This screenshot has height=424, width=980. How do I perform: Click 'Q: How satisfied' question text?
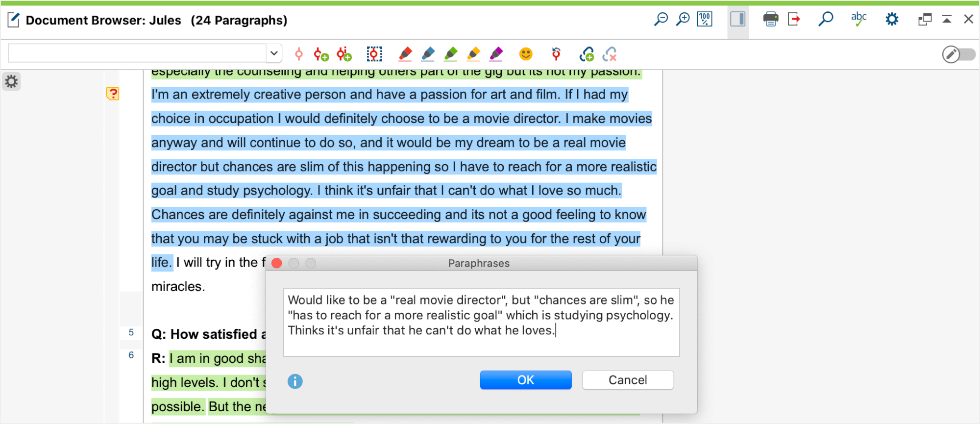tap(204, 334)
